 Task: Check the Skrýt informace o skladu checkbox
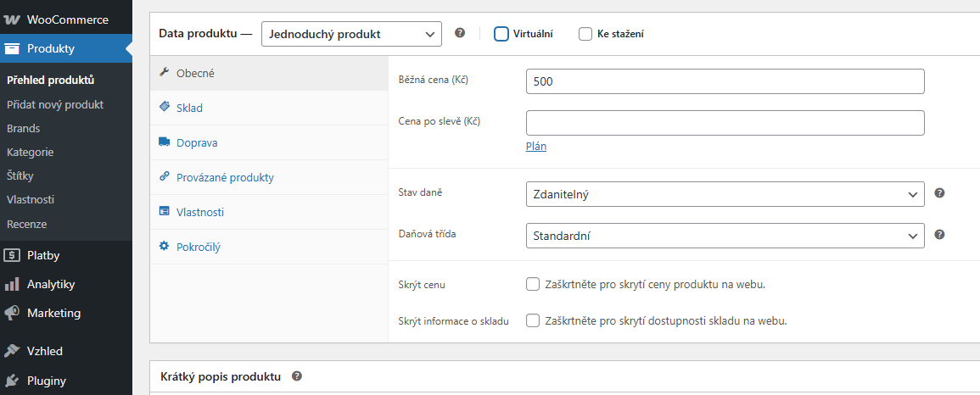click(533, 320)
